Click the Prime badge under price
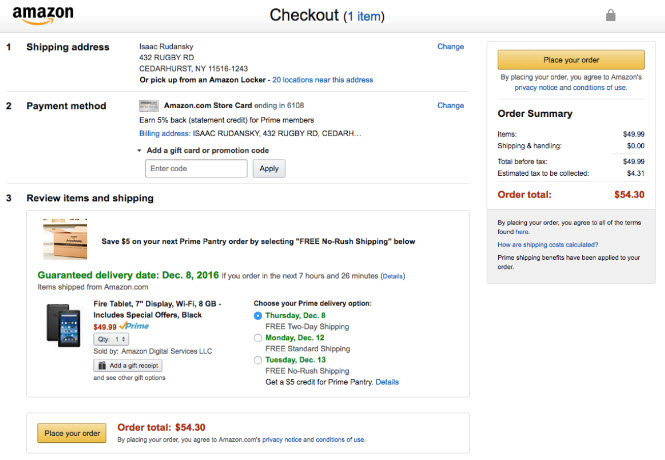Screen dimensions: 665x460 pyautogui.click(x=134, y=326)
